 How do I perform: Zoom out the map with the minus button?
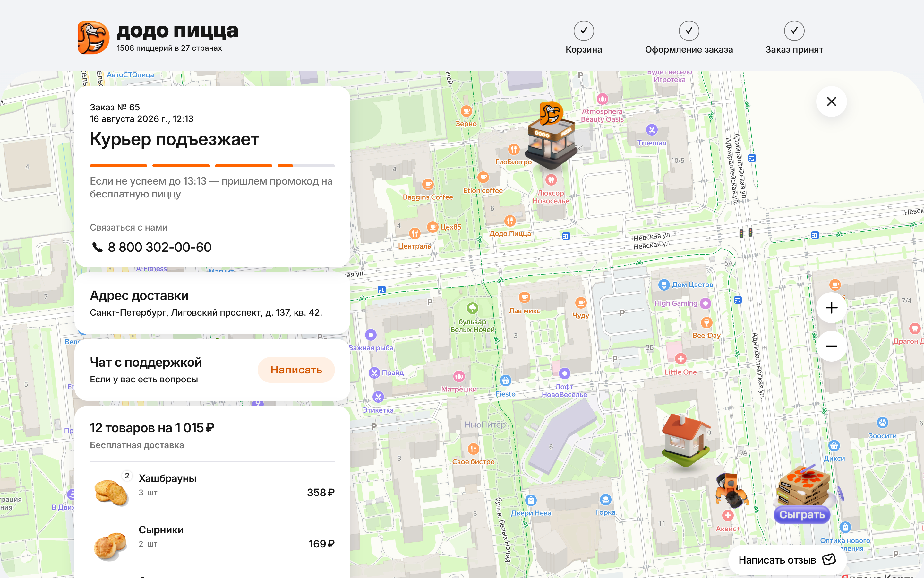pos(831,346)
